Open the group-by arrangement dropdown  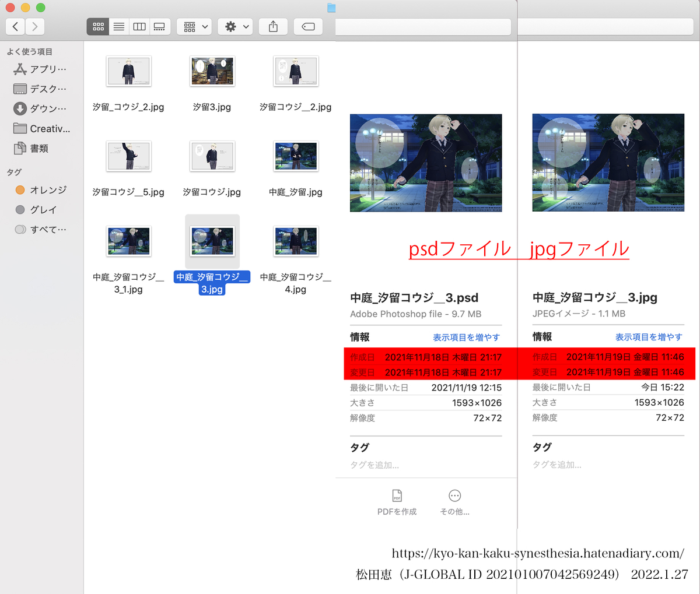(194, 26)
